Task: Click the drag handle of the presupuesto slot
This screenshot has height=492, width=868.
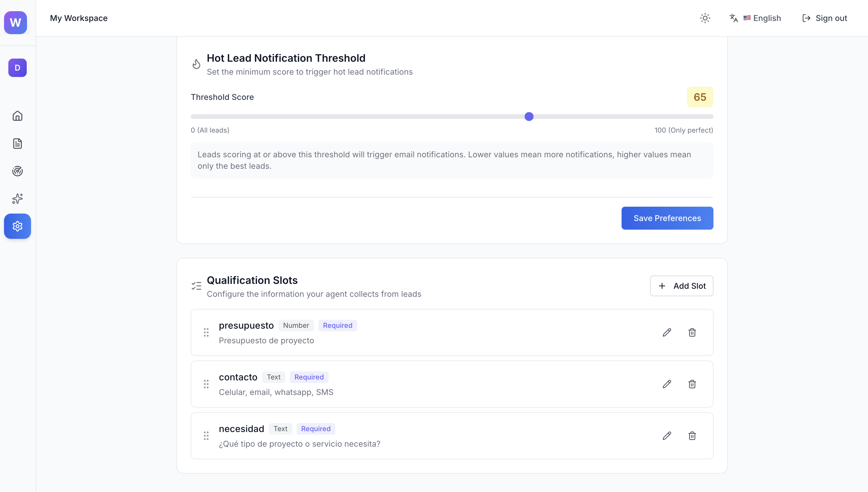Action: click(x=206, y=332)
